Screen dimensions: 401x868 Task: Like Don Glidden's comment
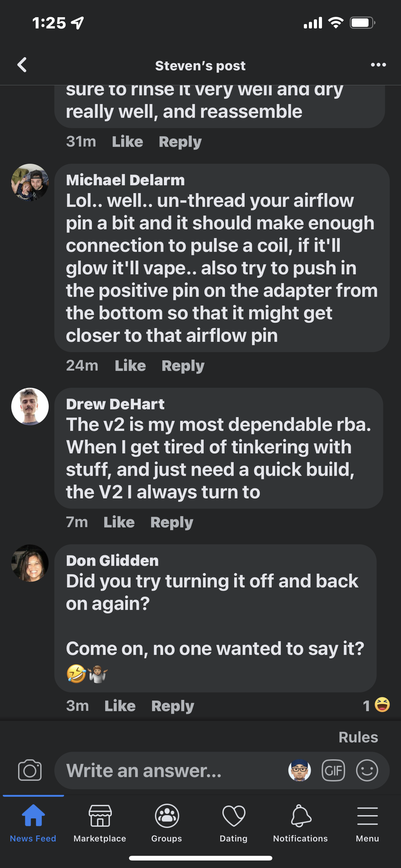coord(120,706)
